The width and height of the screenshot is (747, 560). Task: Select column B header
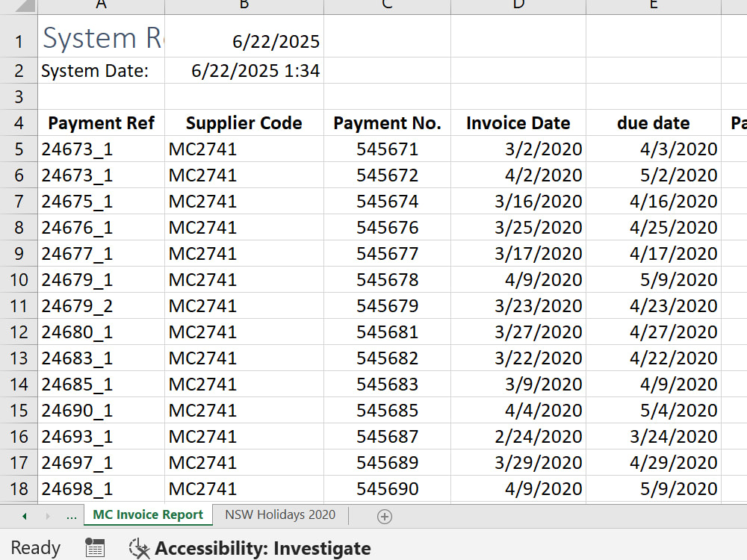click(244, 6)
